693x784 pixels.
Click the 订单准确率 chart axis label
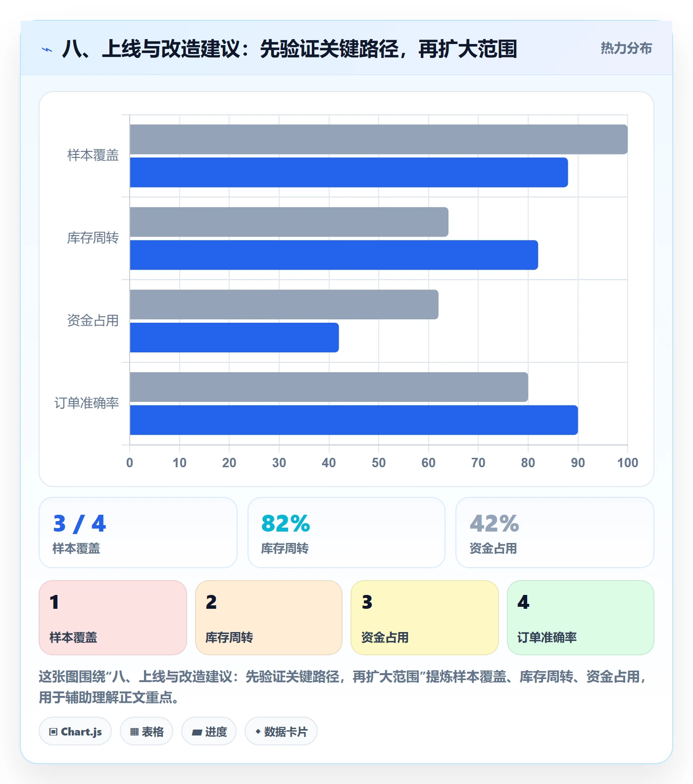(x=87, y=403)
